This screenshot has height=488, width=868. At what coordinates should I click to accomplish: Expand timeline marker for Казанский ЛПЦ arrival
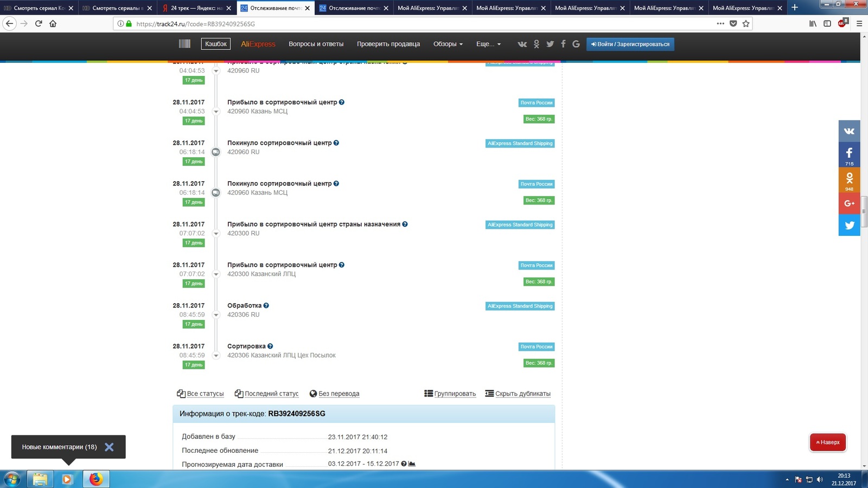point(216,274)
